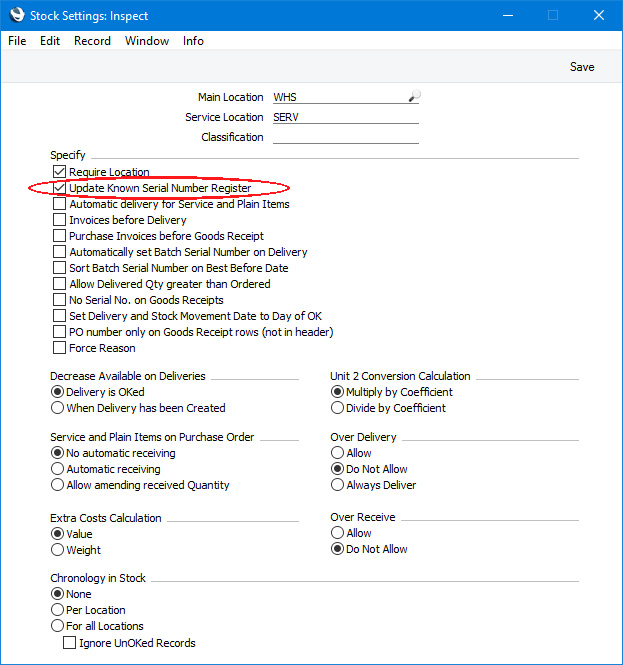Close the Stock Settings window
The width and height of the screenshot is (623, 665).
[x=599, y=15]
